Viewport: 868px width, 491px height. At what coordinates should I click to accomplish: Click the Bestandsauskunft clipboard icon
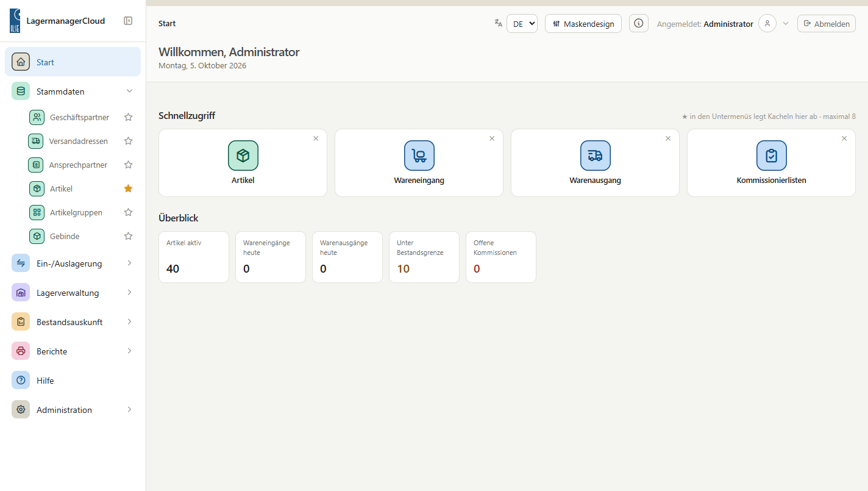click(21, 322)
